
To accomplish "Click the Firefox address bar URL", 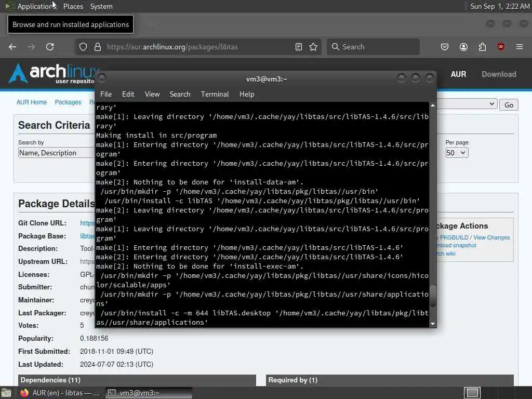I will [x=172, y=47].
